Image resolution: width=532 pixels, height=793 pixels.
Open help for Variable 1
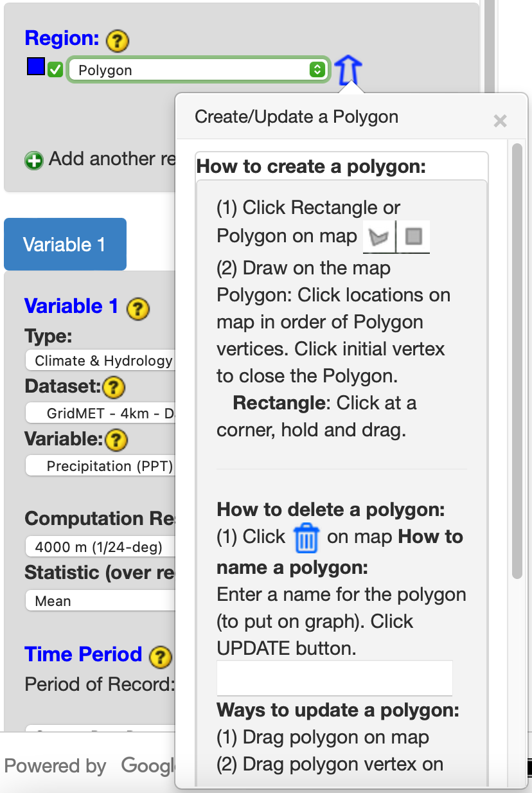[138, 308]
